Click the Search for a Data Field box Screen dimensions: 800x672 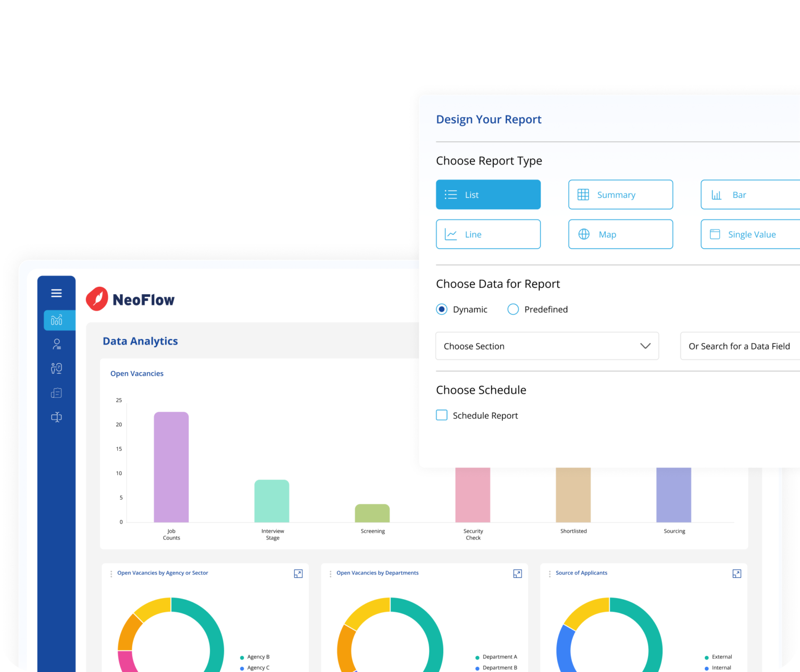click(x=740, y=346)
